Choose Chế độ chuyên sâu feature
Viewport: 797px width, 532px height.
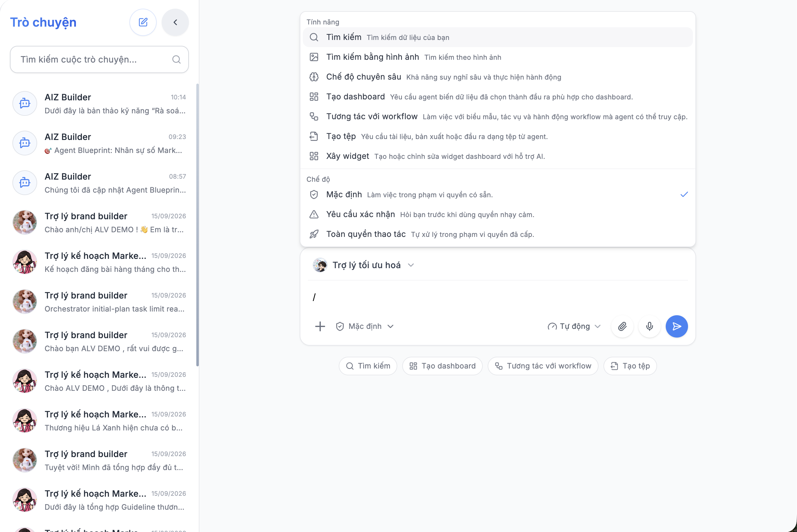(x=498, y=77)
